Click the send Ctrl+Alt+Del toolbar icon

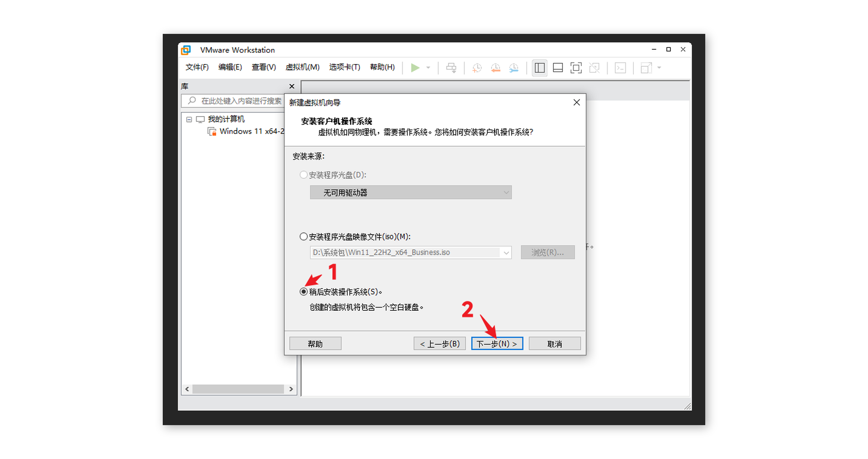(451, 68)
